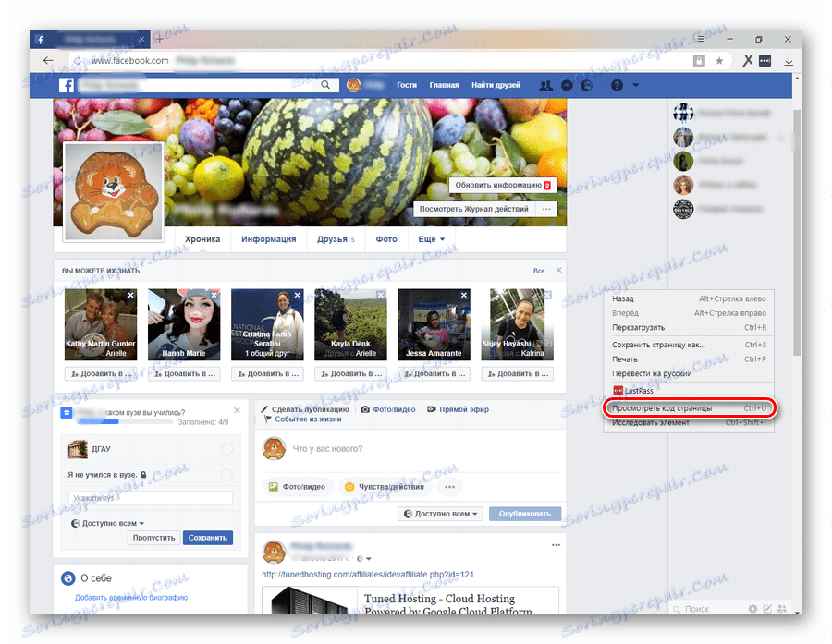Image resolution: width=832 pixels, height=644 pixels.
Task: Click Посмотреть Журнал действий button
Action: pos(474,209)
